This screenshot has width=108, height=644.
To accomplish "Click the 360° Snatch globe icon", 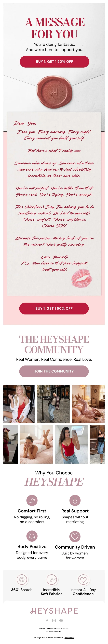I will (x=22, y=579).
